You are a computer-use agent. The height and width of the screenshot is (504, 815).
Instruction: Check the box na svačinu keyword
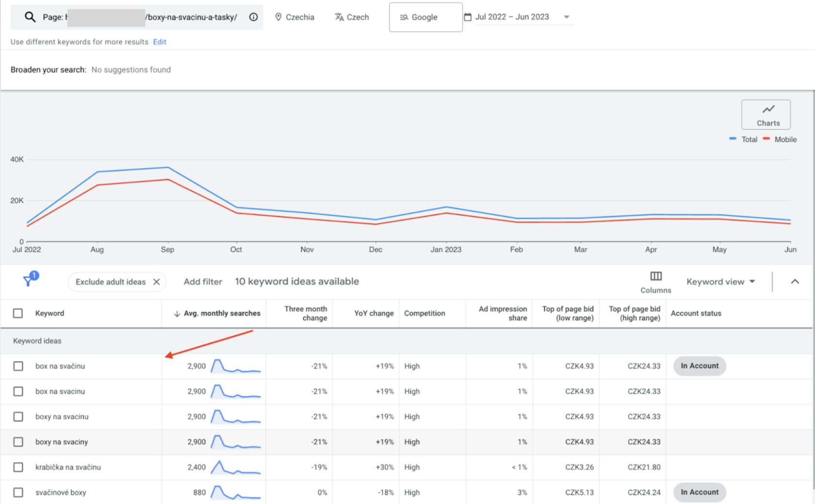[18, 366]
